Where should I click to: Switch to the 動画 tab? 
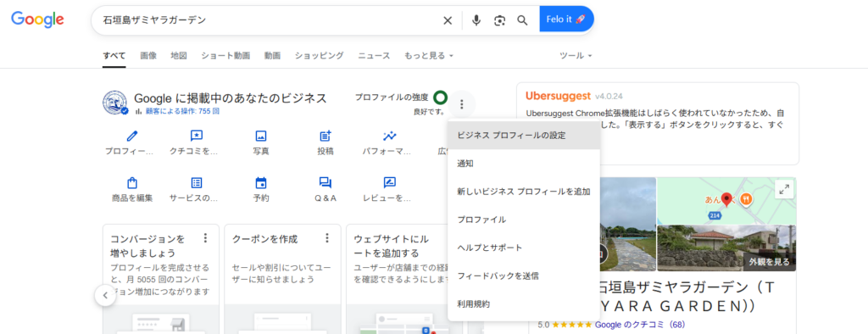click(x=272, y=55)
